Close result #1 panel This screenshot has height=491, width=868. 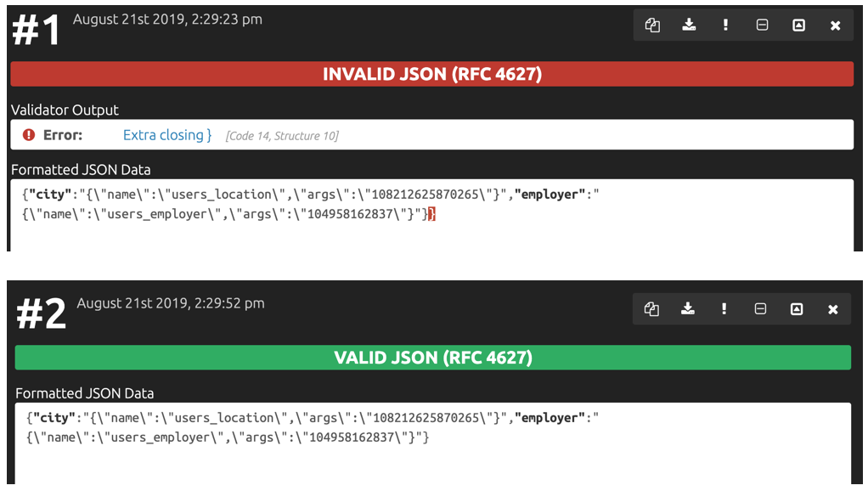[836, 25]
